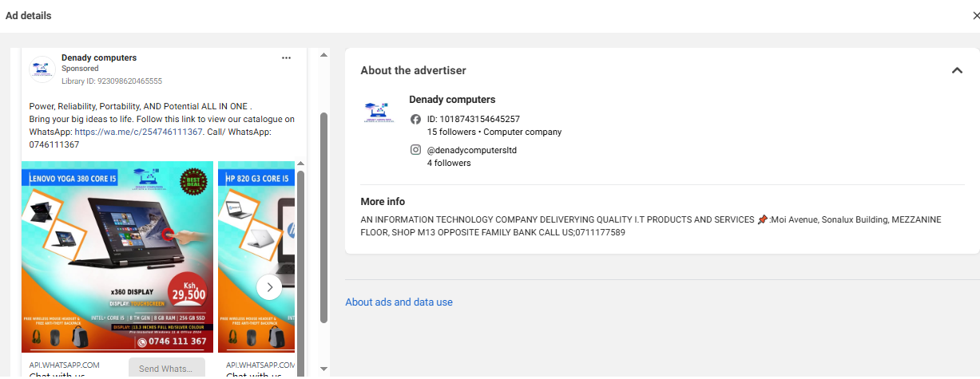Advance the carousel with the next arrow
Image resolution: width=980 pixels, height=379 pixels.
(269, 286)
